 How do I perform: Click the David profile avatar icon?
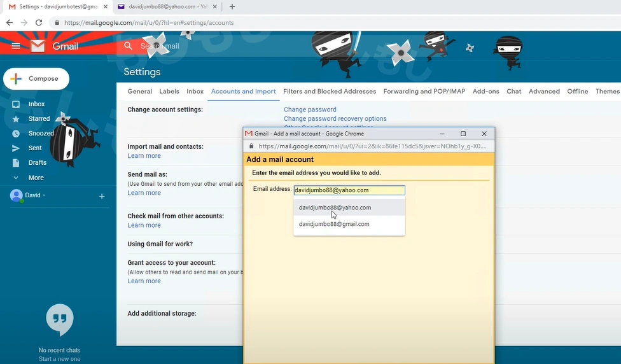[17, 195]
